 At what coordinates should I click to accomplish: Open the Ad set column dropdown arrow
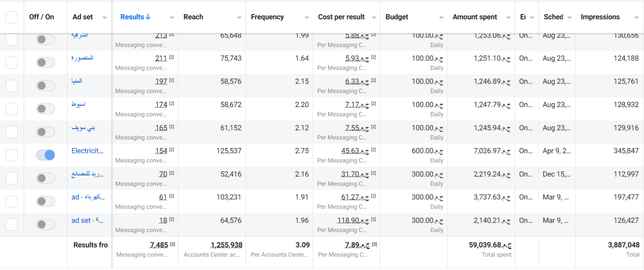pyautogui.click(x=104, y=18)
